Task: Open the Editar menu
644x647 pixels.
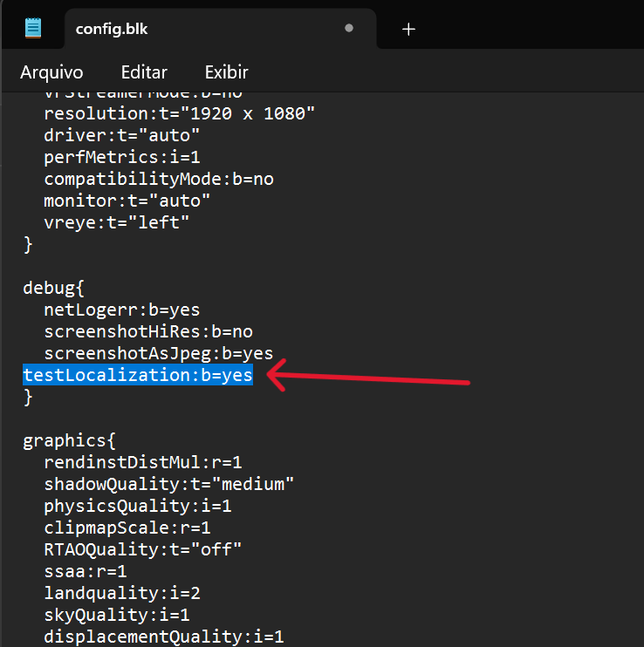Action: pos(144,72)
